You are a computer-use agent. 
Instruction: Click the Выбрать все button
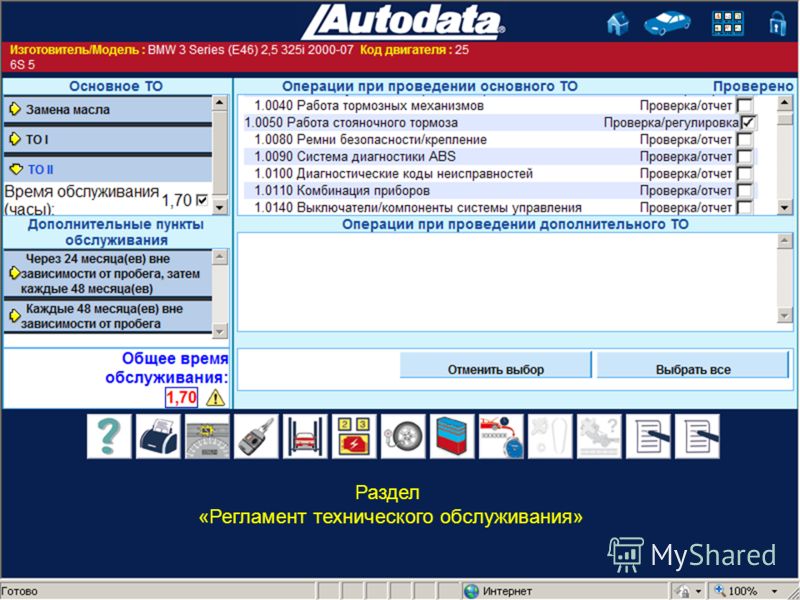(x=693, y=365)
